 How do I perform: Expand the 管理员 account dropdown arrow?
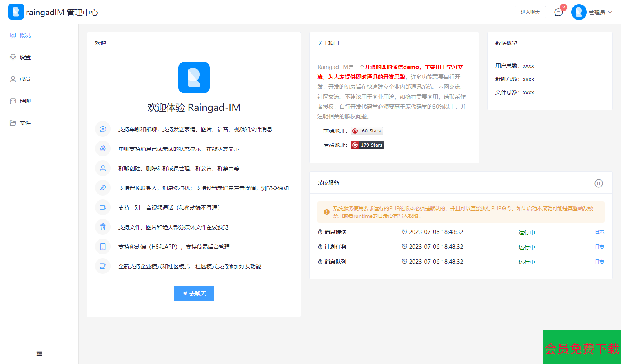pos(610,12)
